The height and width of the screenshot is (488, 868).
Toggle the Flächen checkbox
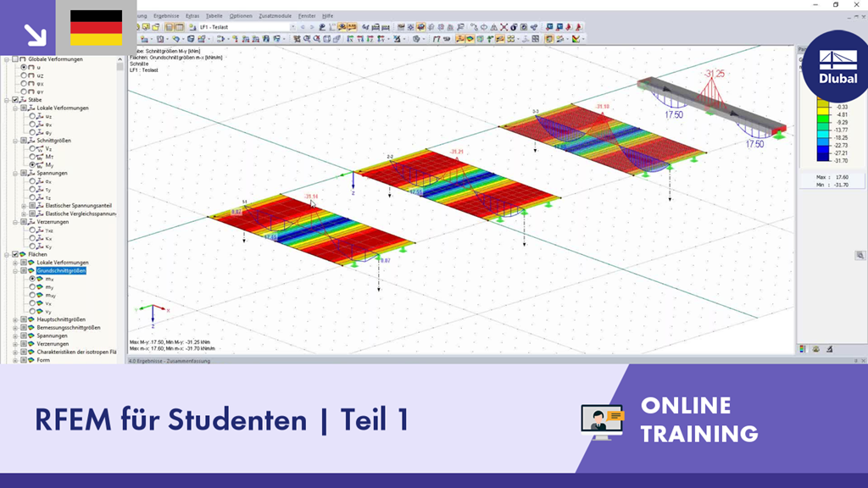pos(15,254)
